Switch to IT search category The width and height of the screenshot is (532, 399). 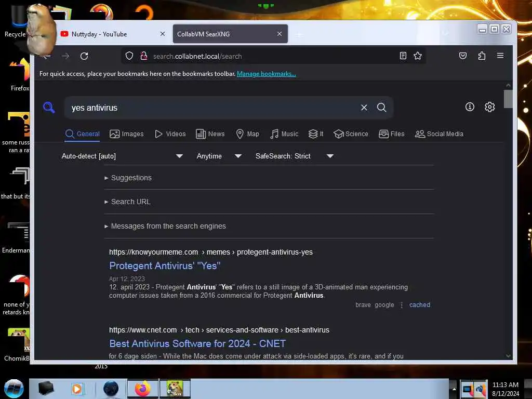pyautogui.click(x=316, y=134)
